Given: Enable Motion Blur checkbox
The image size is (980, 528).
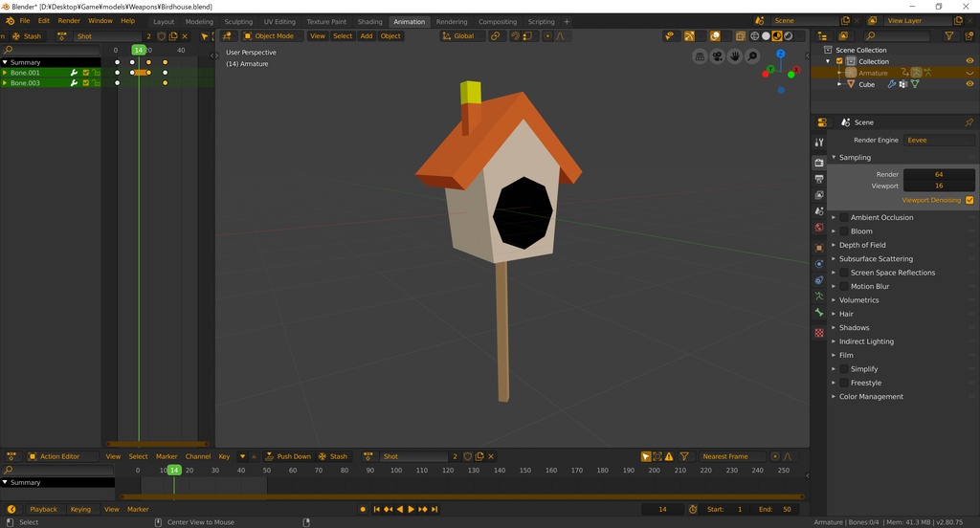Looking at the screenshot, I should click(x=844, y=286).
